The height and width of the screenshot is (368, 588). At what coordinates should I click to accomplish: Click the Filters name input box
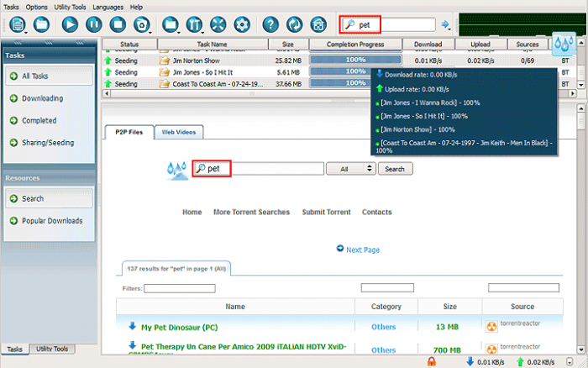point(180,288)
